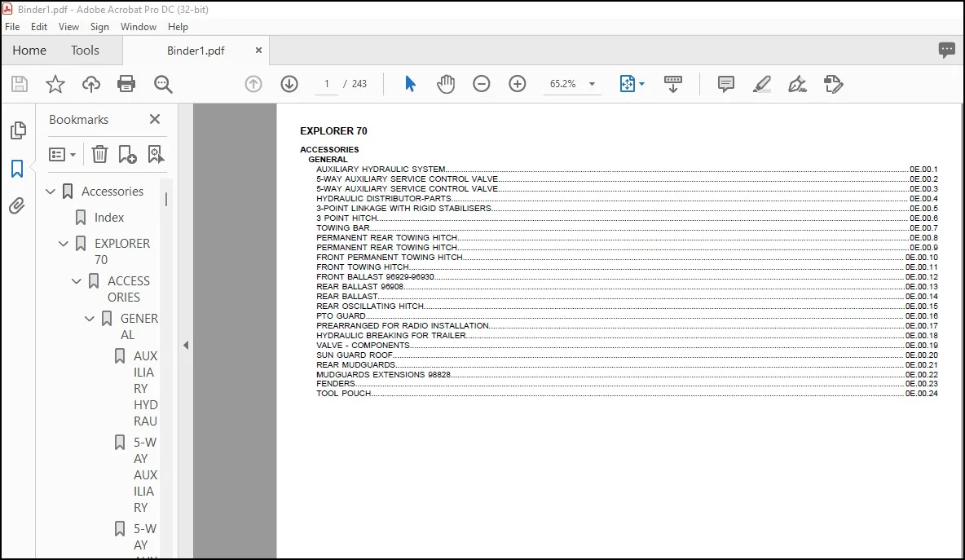Open the Find text search tool
This screenshot has height=560, width=965.
(163, 84)
